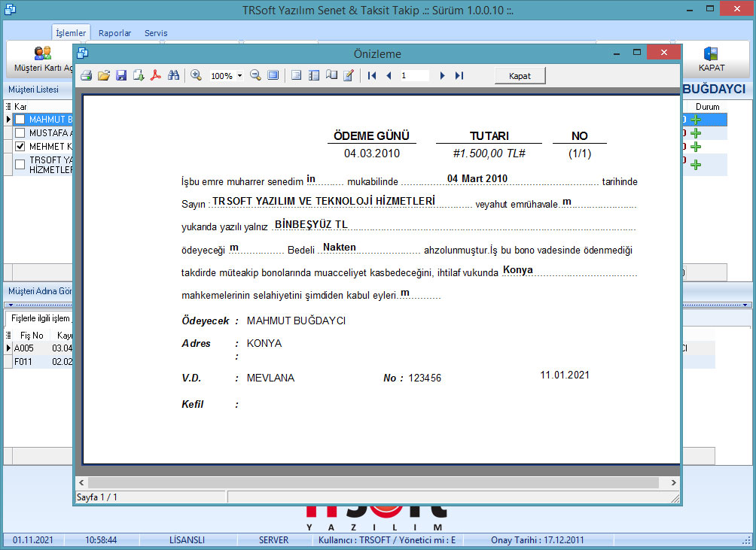Switch preview to full screen view icon
Image resolution: width=756 pixels, height=550 pixels.
[273, 75]
